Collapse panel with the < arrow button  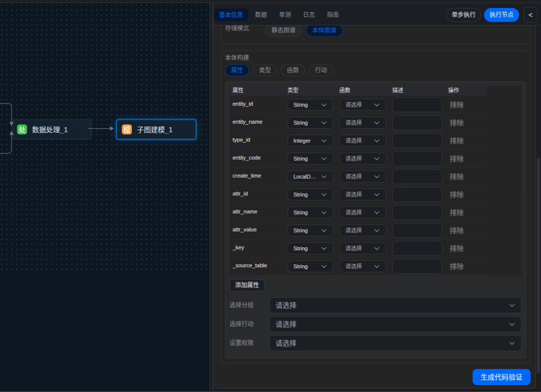click(x=530, y=15)
